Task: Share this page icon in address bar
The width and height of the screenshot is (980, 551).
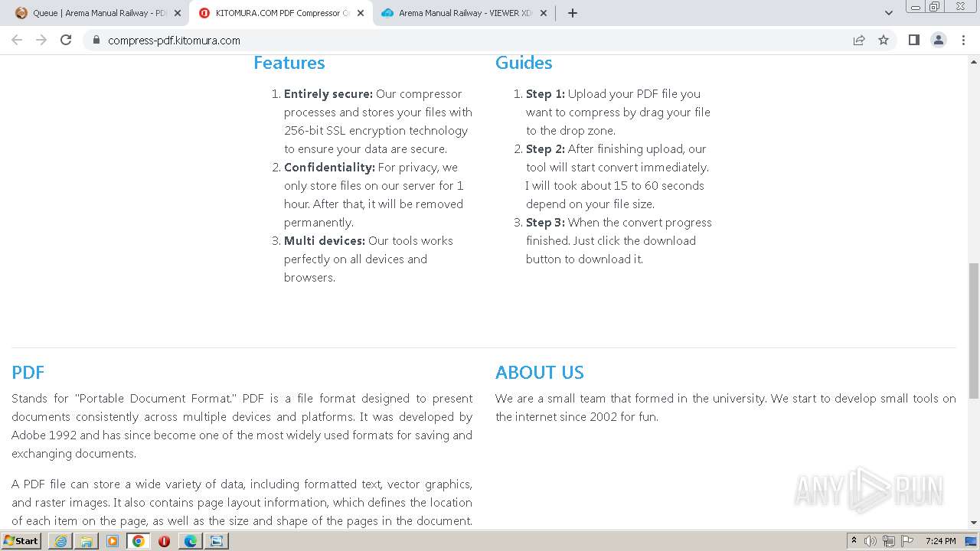Action: (x=859, y=40)
